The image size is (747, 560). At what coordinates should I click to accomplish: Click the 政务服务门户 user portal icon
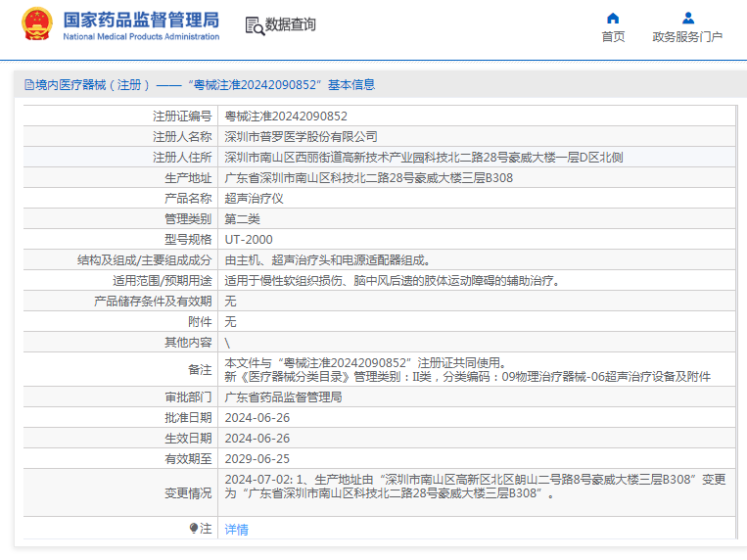click(x=688, y=19)
